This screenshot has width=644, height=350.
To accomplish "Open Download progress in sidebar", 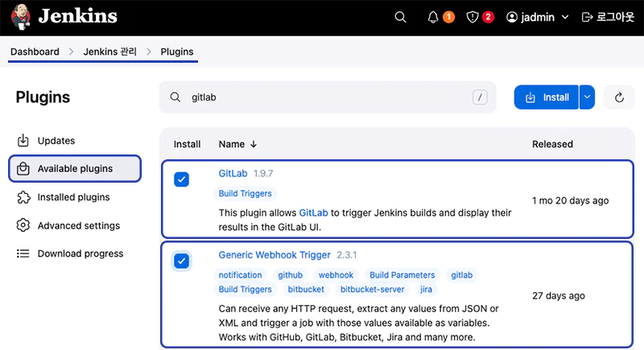I will coord(75,253).
